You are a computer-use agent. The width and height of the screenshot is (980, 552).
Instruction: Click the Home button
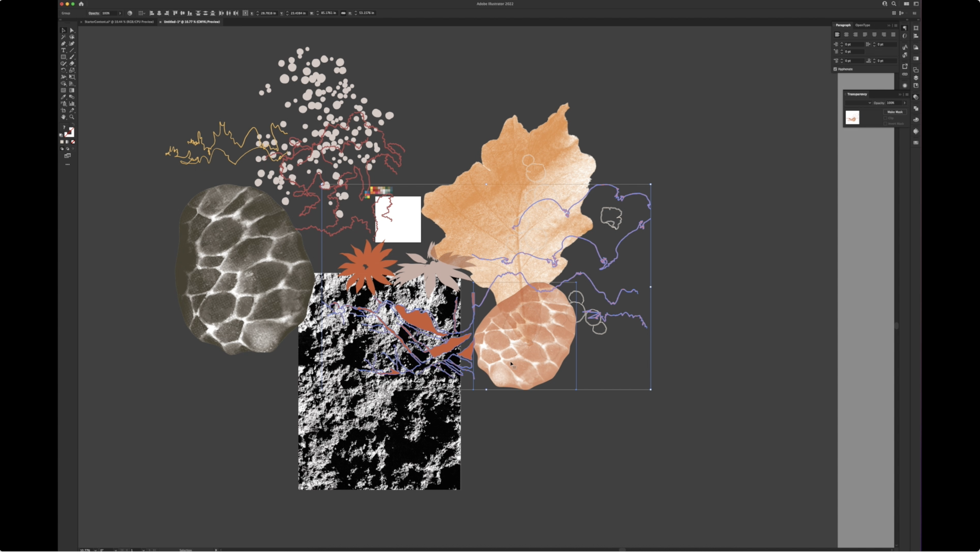81,4
